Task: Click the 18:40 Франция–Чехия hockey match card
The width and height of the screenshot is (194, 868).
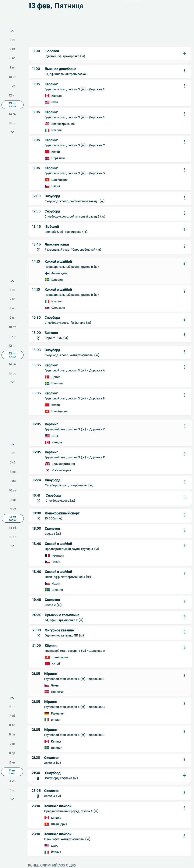Action: 110,553
